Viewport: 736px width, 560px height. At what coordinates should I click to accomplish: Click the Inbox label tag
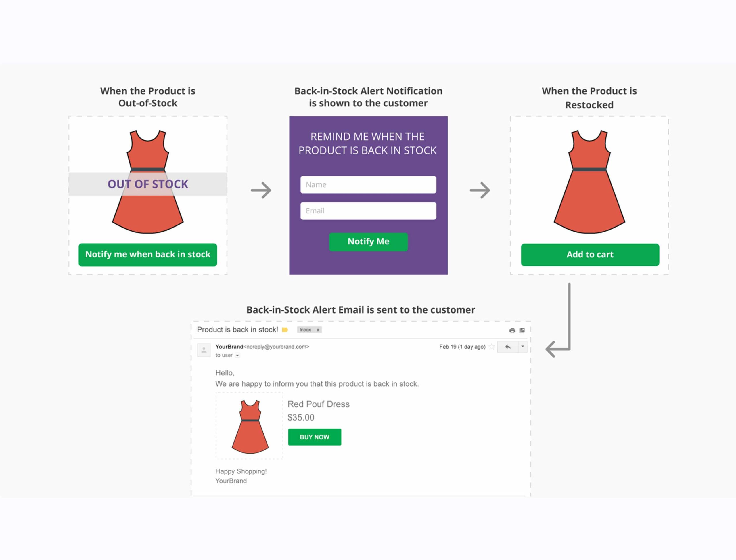pos(305,330)
